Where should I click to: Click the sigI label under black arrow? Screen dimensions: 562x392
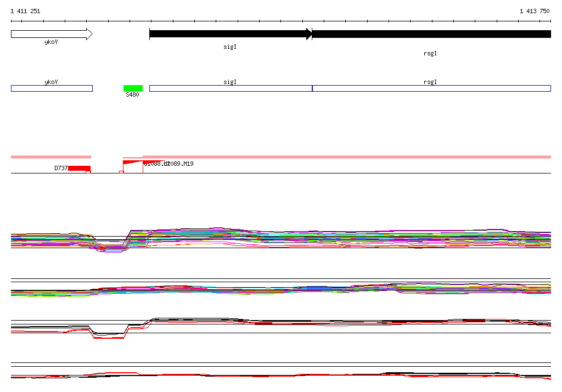(230, 47)
